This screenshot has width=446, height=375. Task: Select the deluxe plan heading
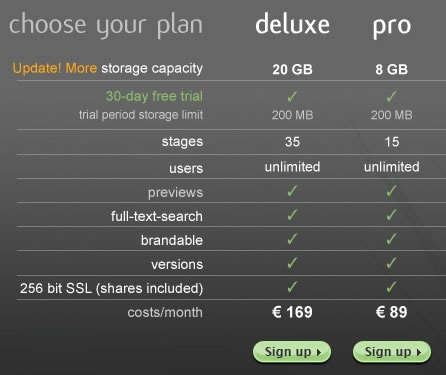tap(292, 24)
